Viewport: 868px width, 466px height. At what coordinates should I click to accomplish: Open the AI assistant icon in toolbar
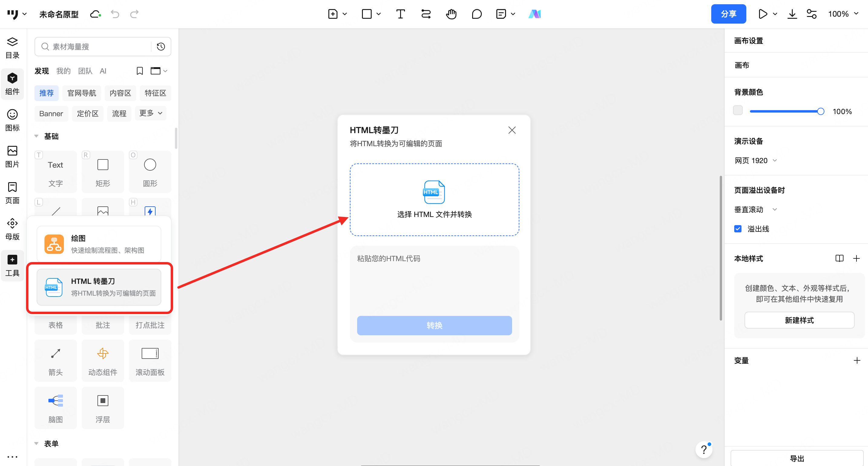pyautogui.click(x=534, y=14)
